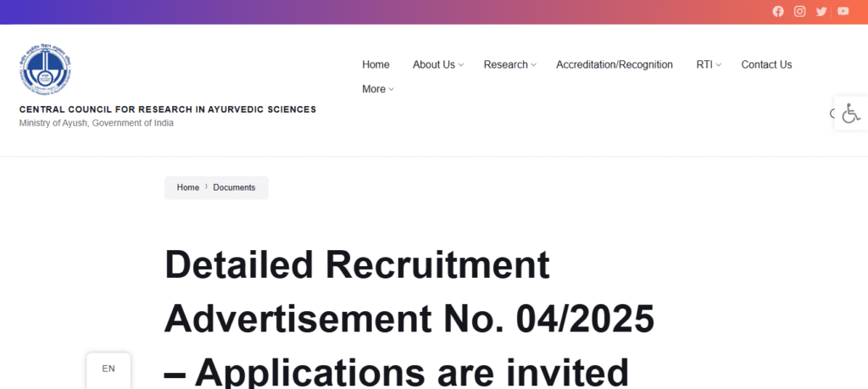The width and height of the screenshot is (868, 389).
Task: Click the About Us menu label
Action: point(433,64)
